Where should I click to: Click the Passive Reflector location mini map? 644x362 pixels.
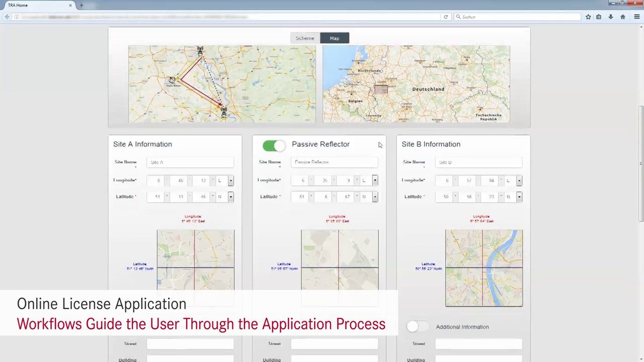point(340,260)
